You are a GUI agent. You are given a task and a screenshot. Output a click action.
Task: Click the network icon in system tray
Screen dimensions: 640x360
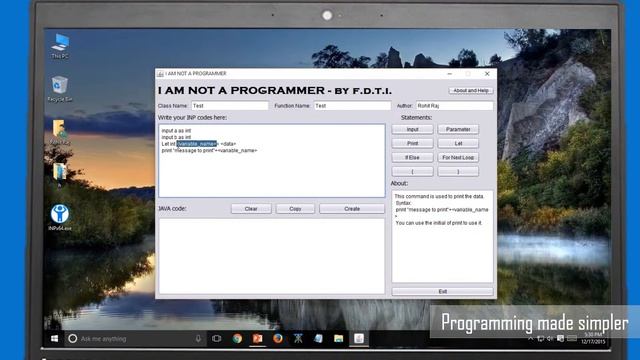click(540, 338)
